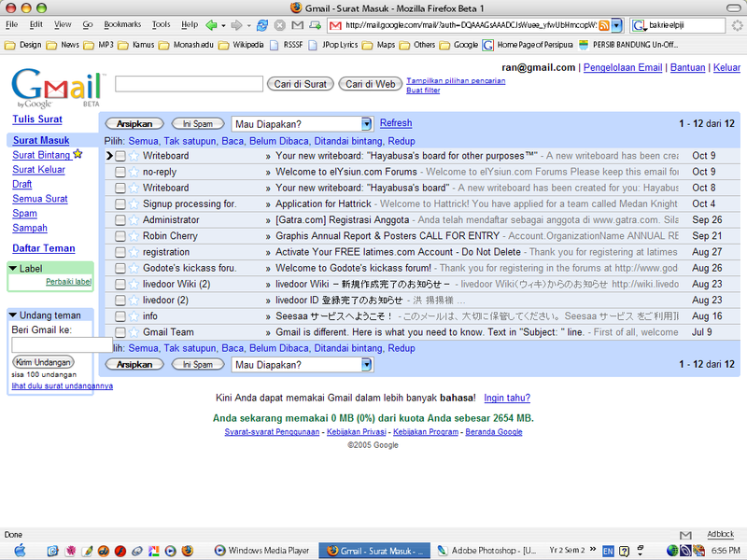Select the checkbox beside livedoor Wiki email
The image size is (747, 560).
tap(120, 285)
